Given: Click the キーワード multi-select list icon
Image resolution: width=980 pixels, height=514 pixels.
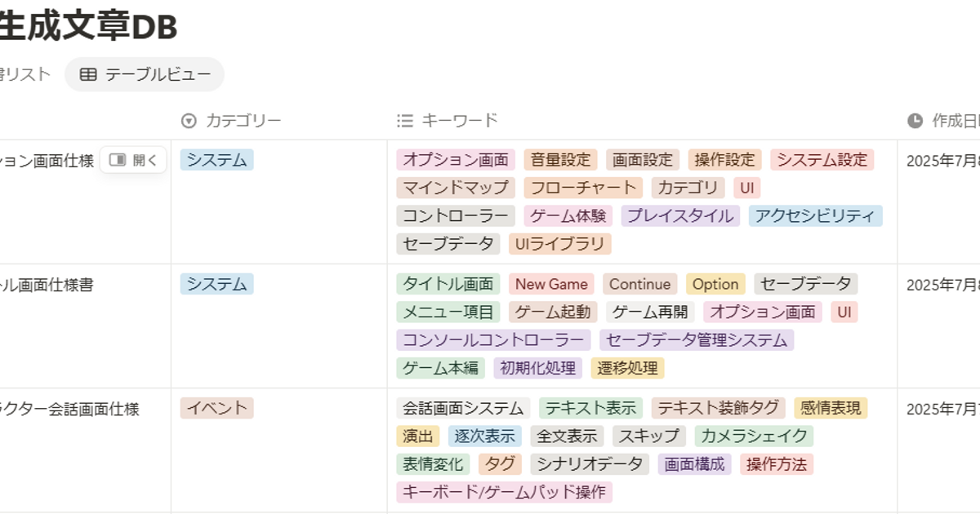Looking at the screenshot, I should tap(404, 121).
